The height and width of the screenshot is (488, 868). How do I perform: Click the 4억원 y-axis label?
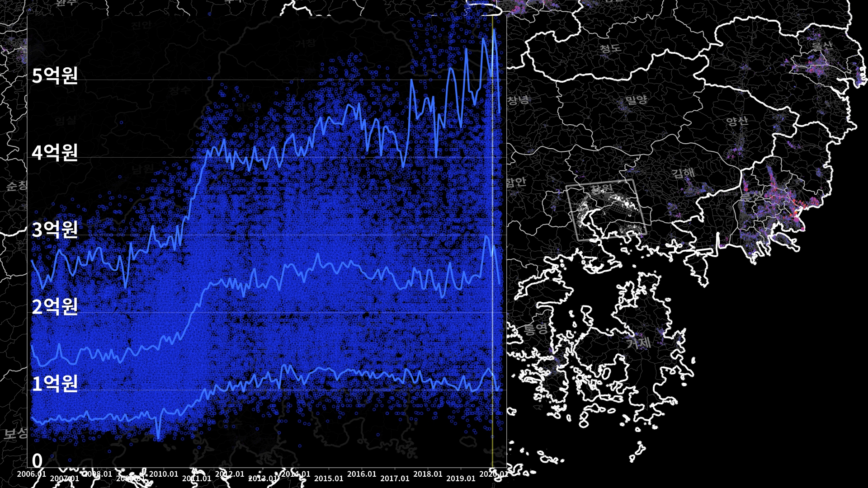[x=55, y=152]
